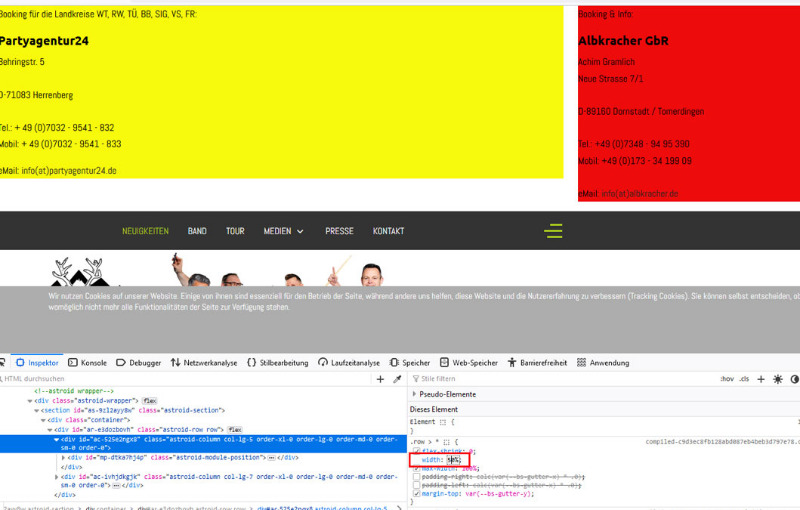Click the Stile filtern input field
800x510 pixels.
tap(561, 379)
